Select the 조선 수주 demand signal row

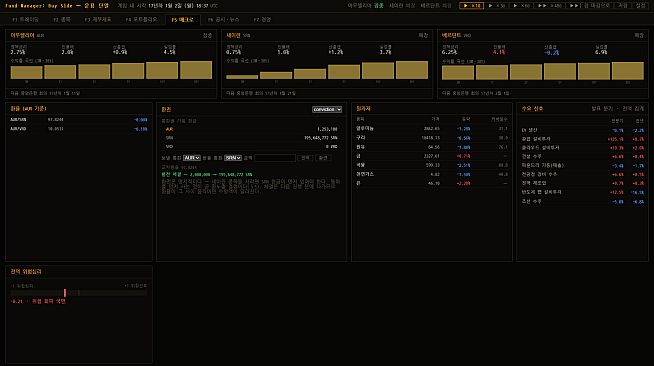(x=582, y=201)
